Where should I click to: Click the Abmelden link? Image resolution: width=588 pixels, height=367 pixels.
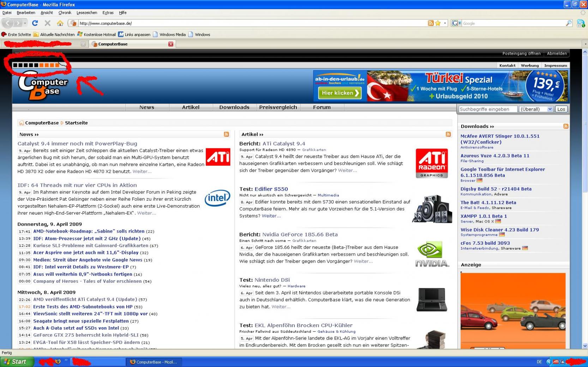[557, 54]
